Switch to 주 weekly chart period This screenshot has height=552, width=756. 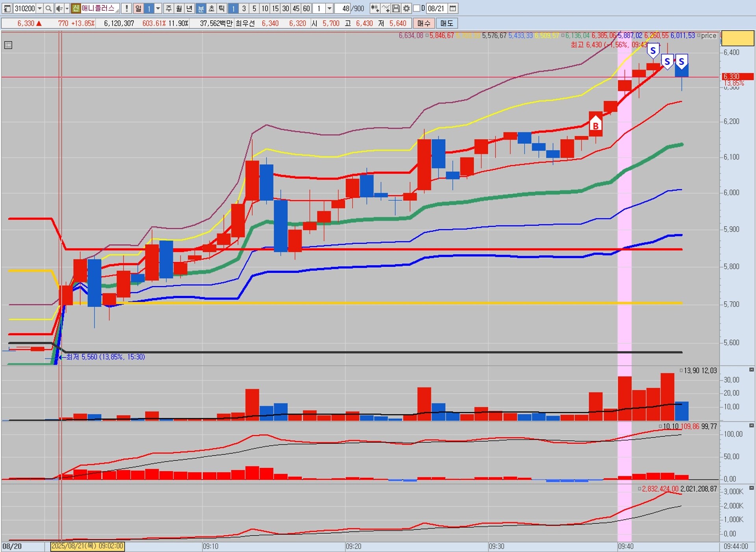(x=169, y=8)
